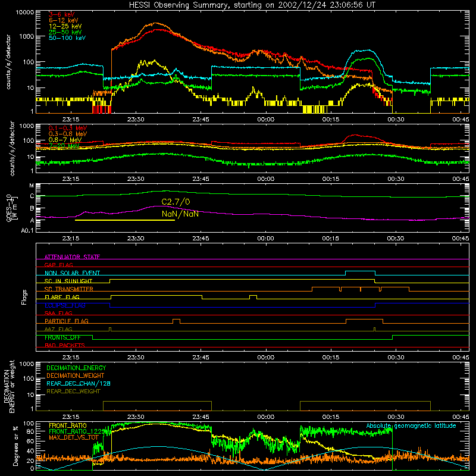
Task: Click the ECLIPSE_FLAG label
Action: [65, 305]
